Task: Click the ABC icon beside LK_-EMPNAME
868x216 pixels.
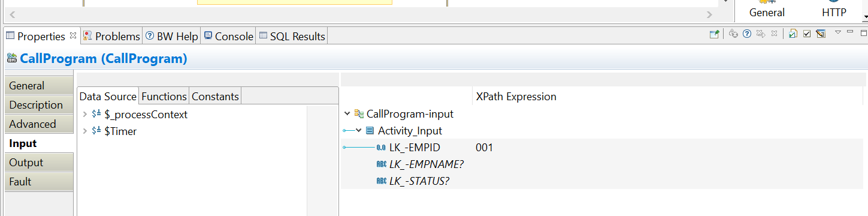Action: (381, 164)
